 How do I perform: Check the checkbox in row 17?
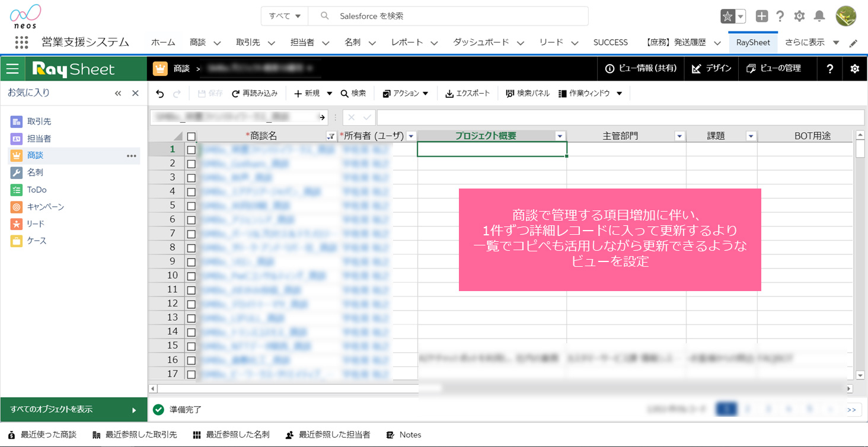[x=191, y=374]
